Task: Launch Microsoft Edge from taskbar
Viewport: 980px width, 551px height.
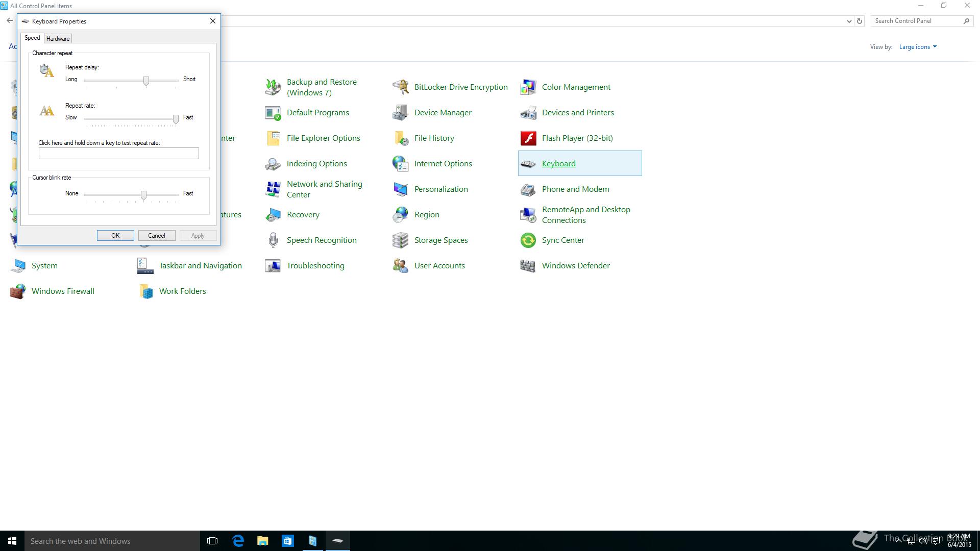Action: pyautogui.click(x=238, y=541)
